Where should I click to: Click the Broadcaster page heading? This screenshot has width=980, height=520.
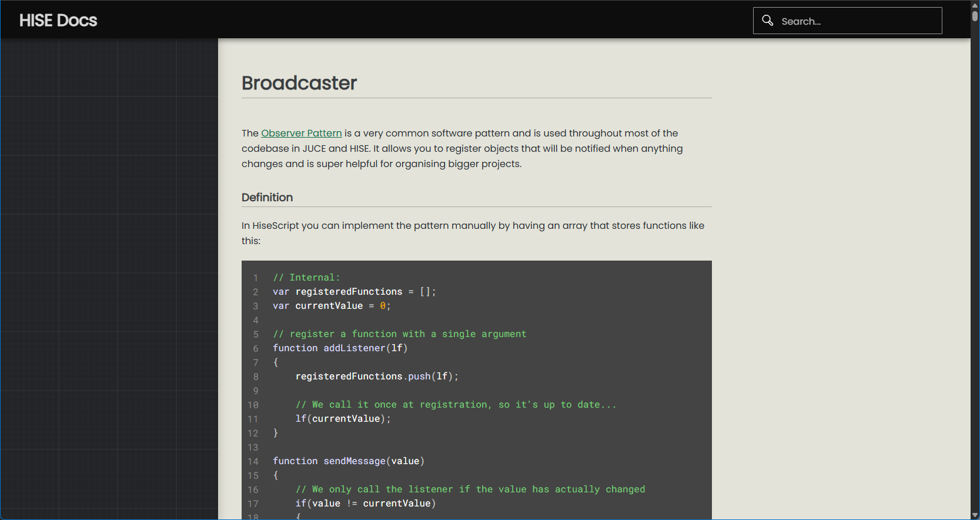click(299, 83)
